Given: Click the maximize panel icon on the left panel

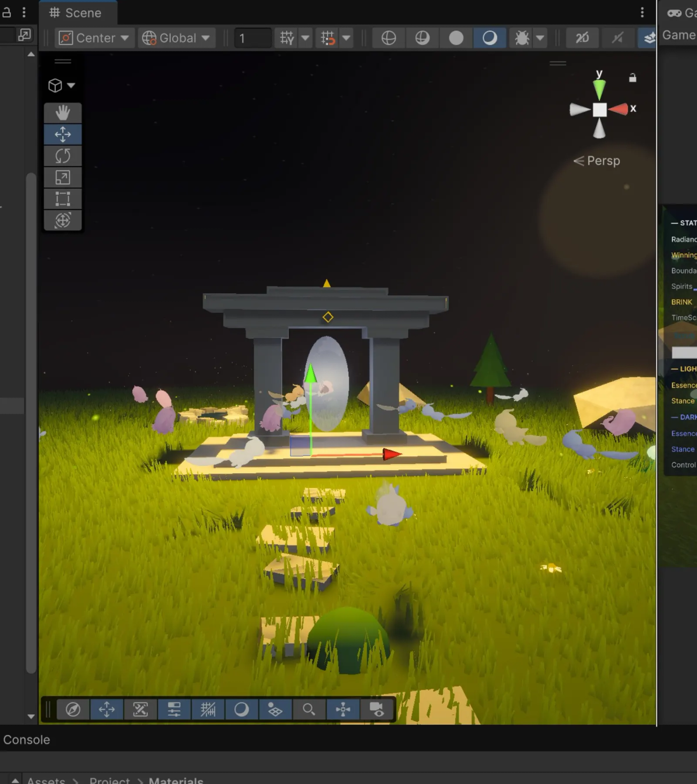Looking at the screenshot, I should (x=24, y=34).
